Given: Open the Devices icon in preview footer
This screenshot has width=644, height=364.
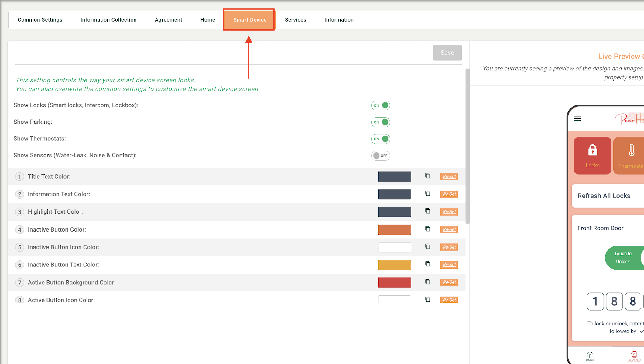Looking at the screenshot, I should 634,356.
